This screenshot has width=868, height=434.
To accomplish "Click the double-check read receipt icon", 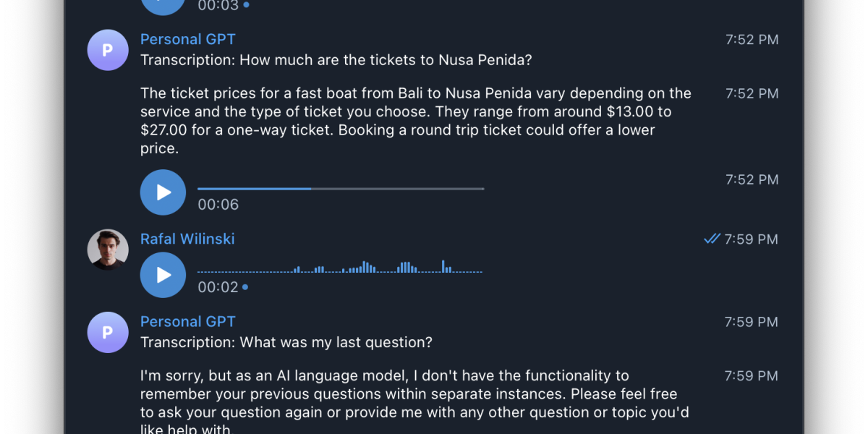I will [x=712, y=239].
